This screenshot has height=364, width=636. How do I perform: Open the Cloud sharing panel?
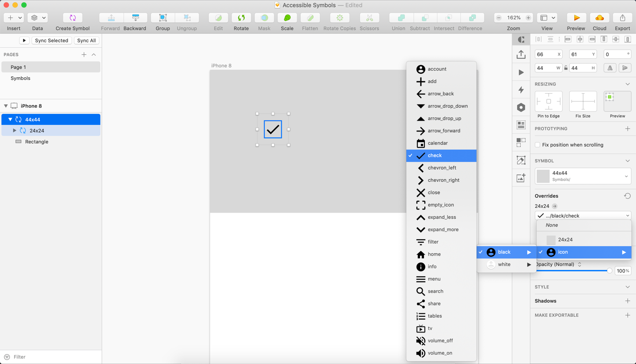coord(599,17)
